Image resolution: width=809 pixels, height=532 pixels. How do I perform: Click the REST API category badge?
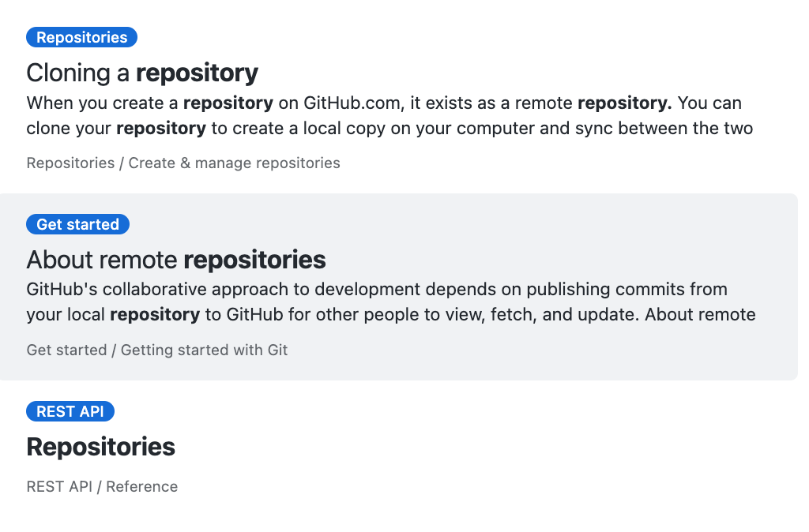coord(70,410)
